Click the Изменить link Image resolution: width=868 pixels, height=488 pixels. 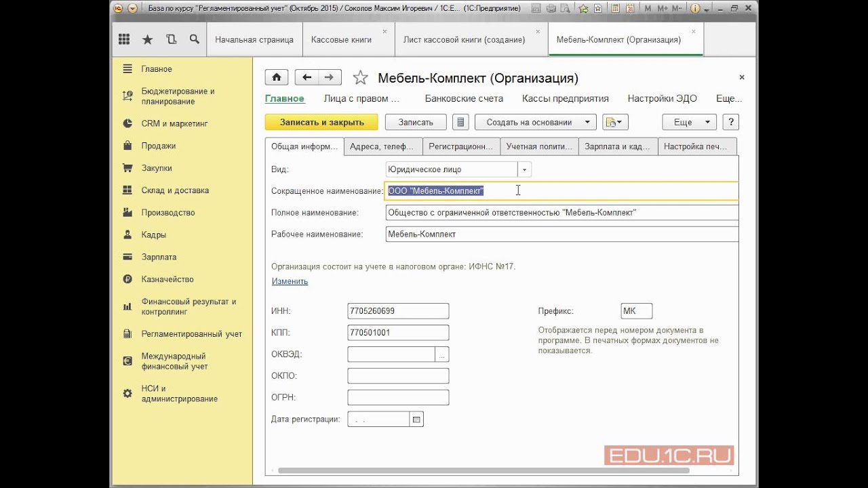tap(290, 281)
